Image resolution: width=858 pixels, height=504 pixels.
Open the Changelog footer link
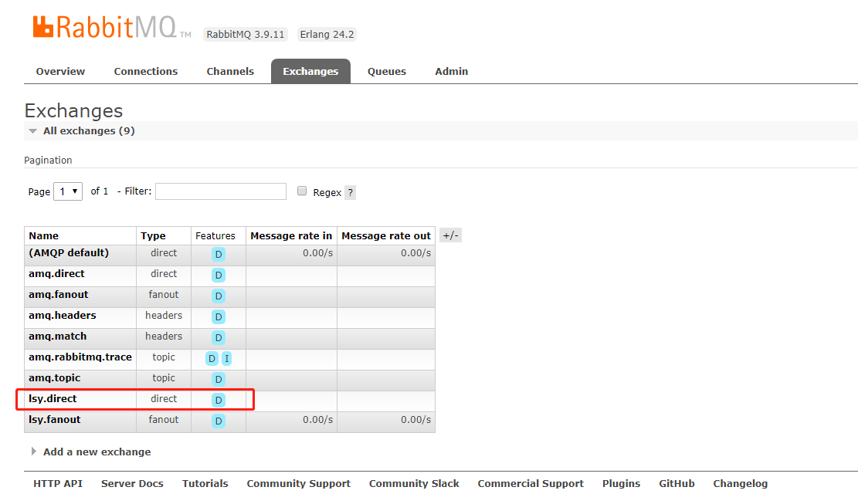[x=740, y=483]
